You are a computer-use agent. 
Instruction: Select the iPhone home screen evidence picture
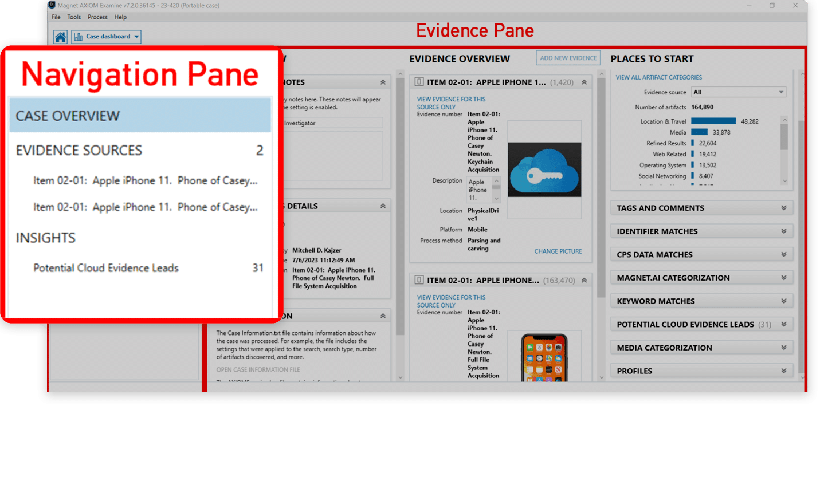pyautogui.click(x=544, y=358)
